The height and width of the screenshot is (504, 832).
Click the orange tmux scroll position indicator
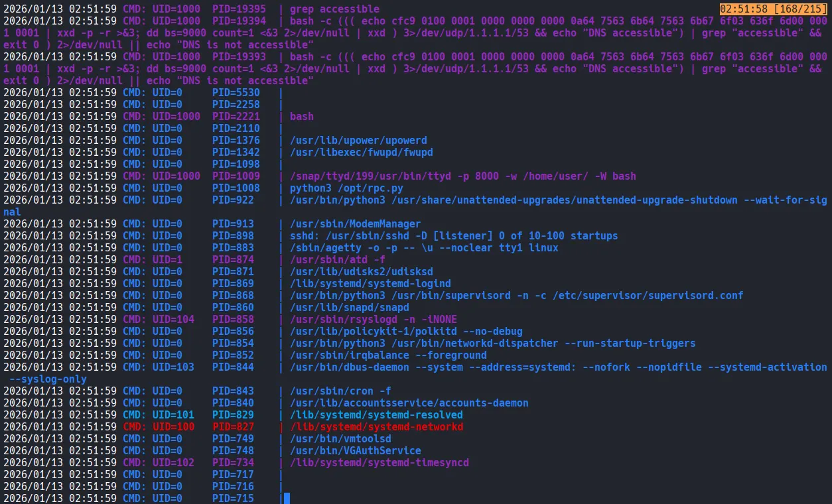pyautogui.click(x=774, y=9)
